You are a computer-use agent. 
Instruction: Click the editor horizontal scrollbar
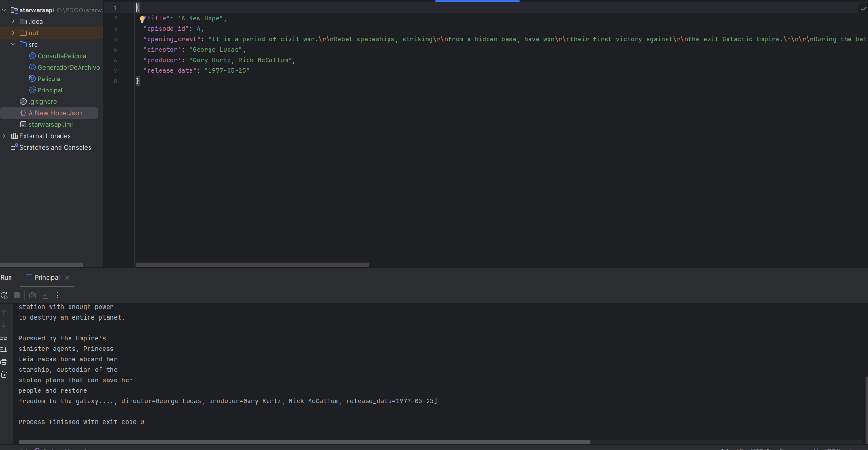tap(252, 265)
